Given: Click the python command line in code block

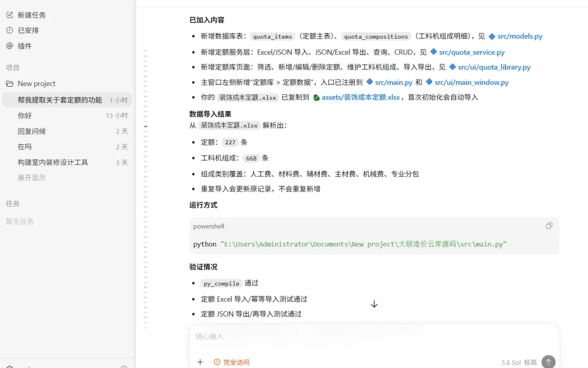Looking at the screenshot, I should pyautogui.click(x=350, y=244).
